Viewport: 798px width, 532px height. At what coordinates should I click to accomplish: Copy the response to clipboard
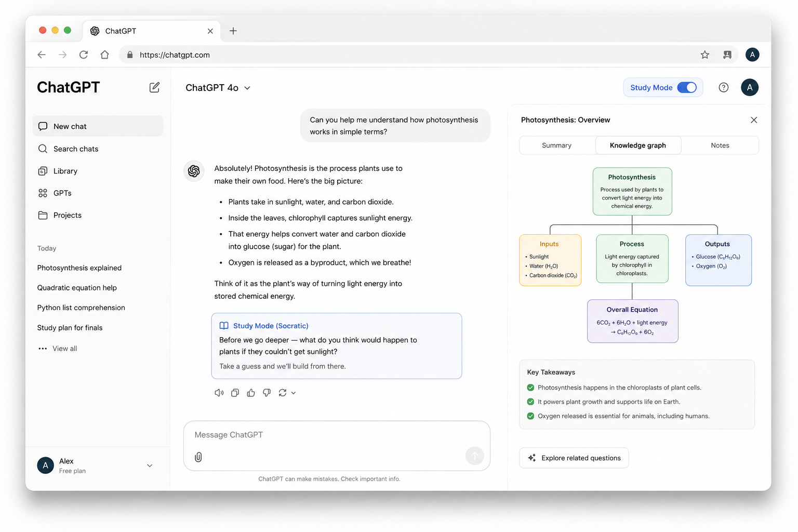235,393
